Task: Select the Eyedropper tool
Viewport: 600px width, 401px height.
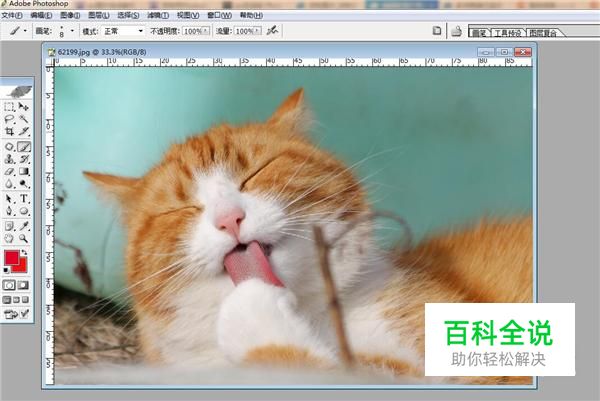Action: [x=24, y=226]
